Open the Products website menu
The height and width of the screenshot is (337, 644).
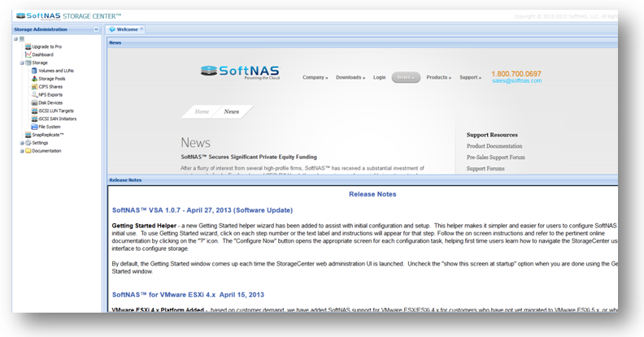[438, 77]
